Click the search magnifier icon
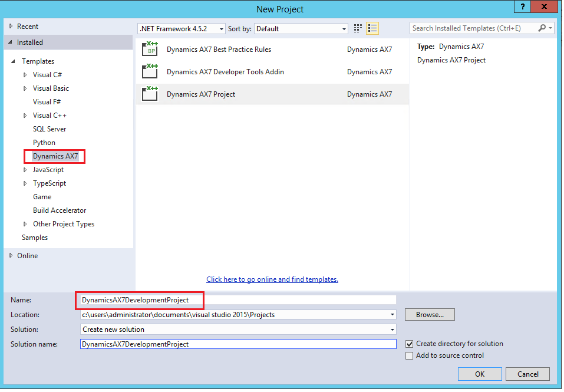564x392 pixels. [x=542, y=28]
